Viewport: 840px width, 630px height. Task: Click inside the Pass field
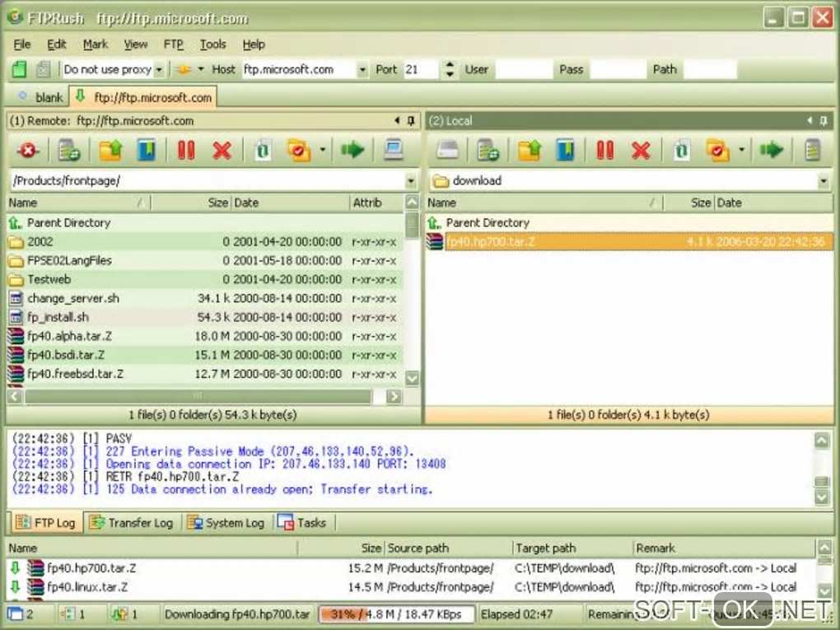[x=618, y=70]
